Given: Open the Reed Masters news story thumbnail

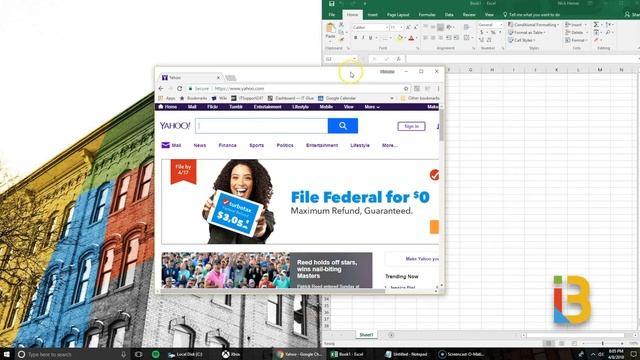Looking at the screenshot, I should [225, 270].
